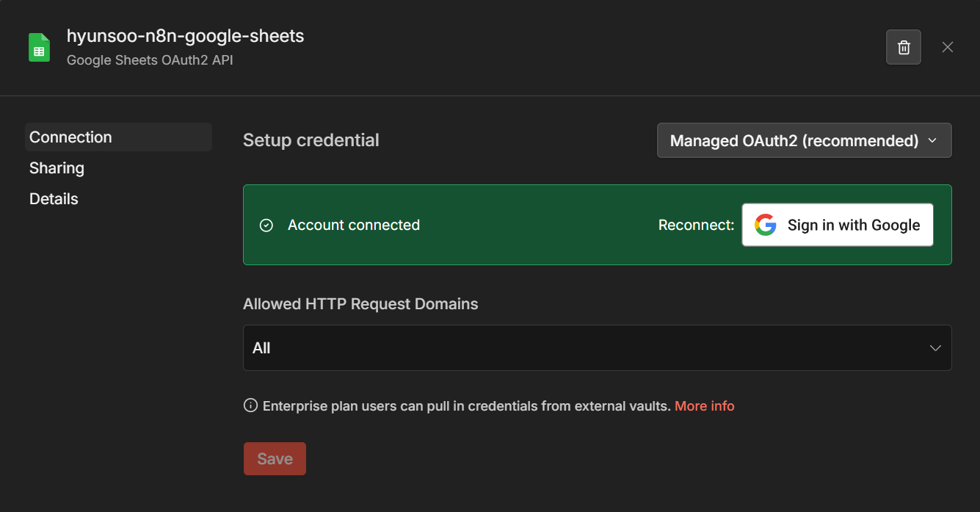Click the delete credential trash icon
The image size is (980, 512).
pyautogui.click(x=904, y=48)
